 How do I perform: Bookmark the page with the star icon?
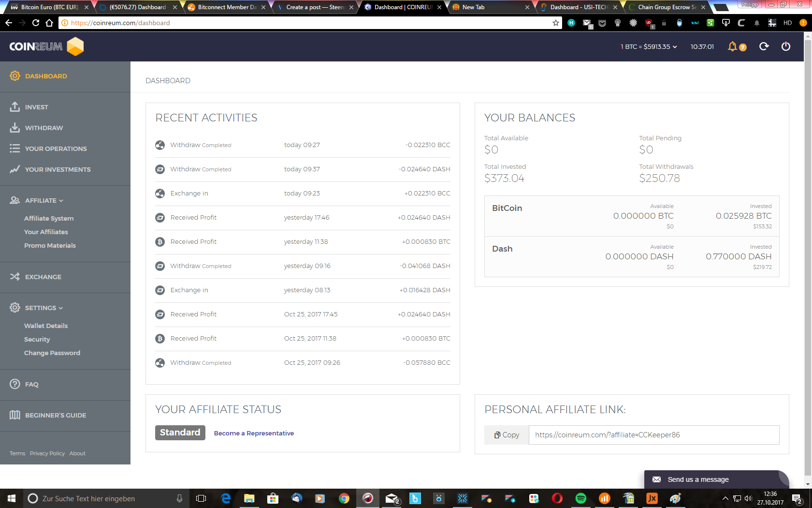tap(556, 23)
